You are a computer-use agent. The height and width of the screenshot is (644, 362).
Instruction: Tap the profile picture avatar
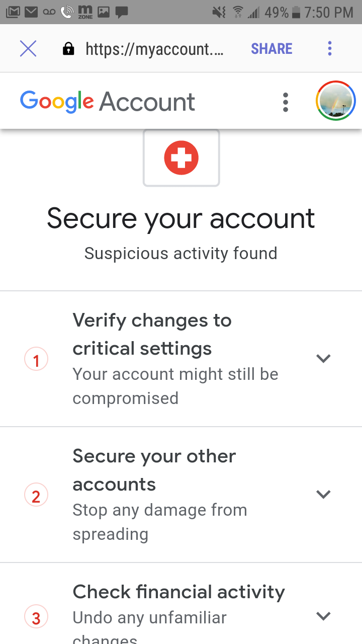tap(336, 101)
